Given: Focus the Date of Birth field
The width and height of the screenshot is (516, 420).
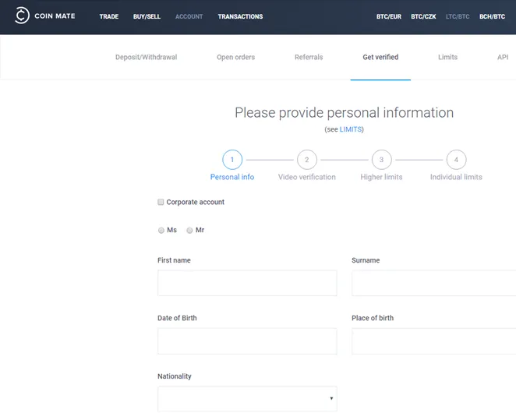Looking at the screenshot, I should 247,341.
